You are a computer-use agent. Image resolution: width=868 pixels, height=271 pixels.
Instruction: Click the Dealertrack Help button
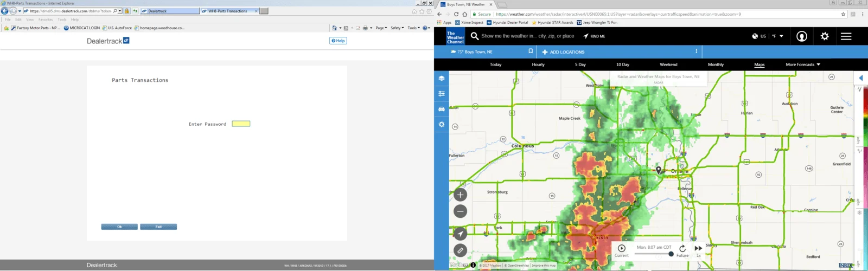pyautogui.click(x=338, y=41)
